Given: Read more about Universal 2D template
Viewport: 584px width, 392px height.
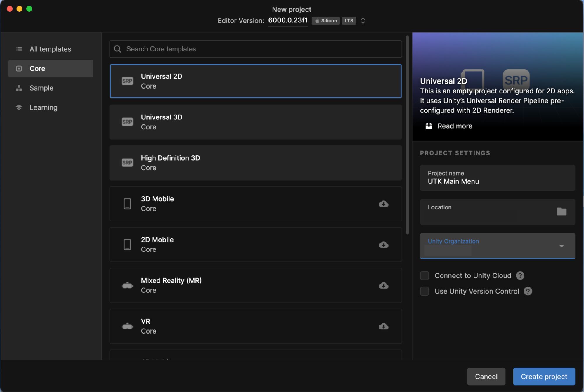Looking at the screenshot, I should [455, 126].
